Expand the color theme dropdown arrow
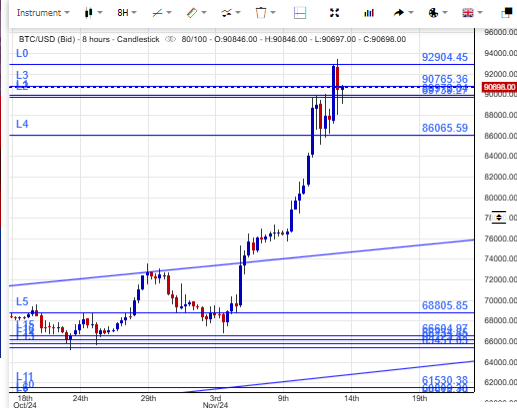517x408 pixels. [445, 13]
